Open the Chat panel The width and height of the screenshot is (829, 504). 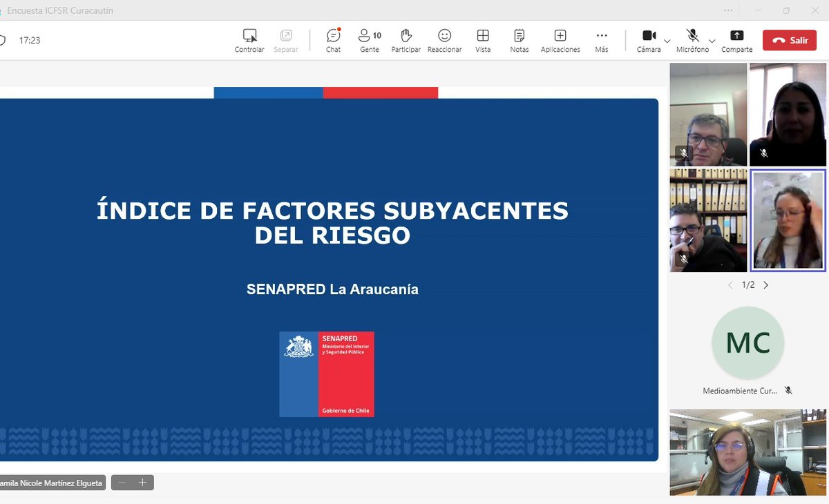pos(333,41)
